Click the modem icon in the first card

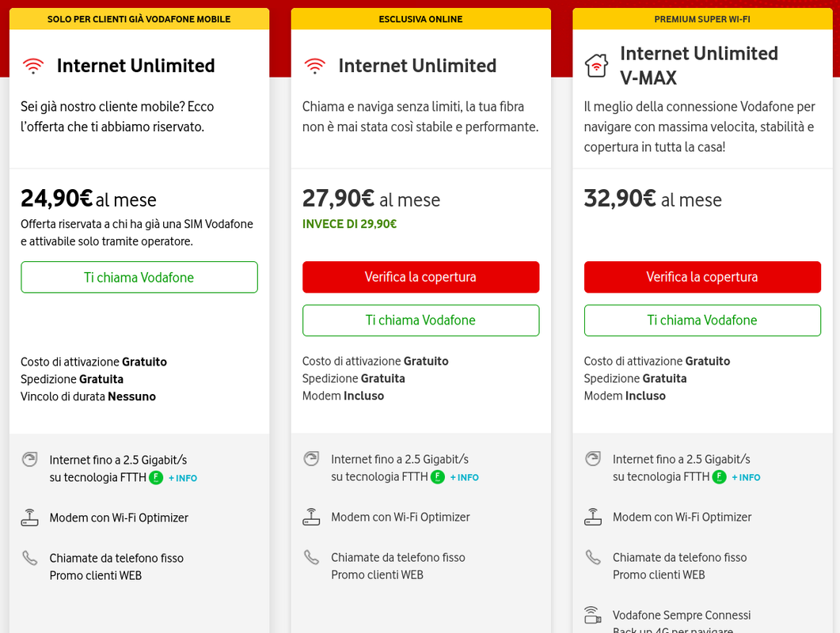point(29,518)
